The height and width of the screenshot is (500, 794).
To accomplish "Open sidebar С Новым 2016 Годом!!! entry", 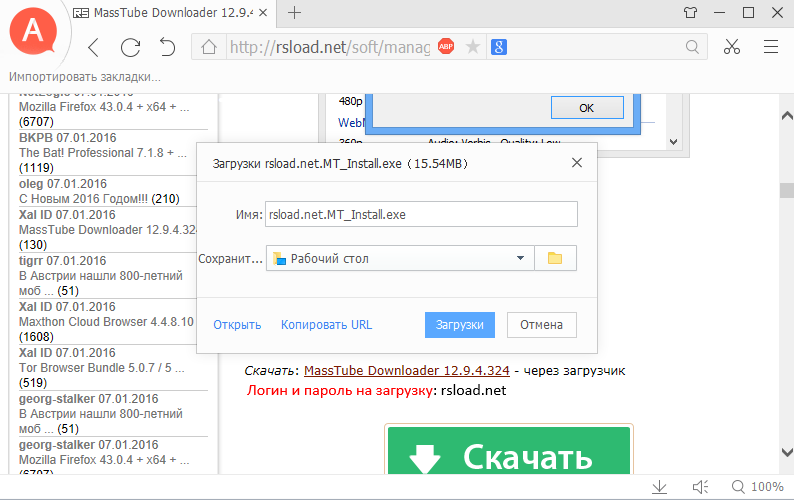I will click(x=84, y=199).
